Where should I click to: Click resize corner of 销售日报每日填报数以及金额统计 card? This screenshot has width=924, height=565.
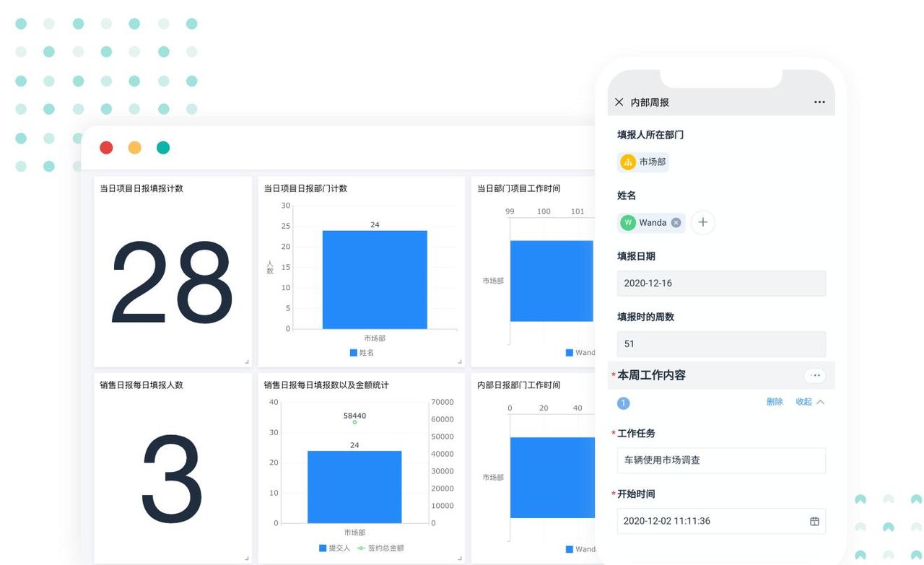[460, 558]
